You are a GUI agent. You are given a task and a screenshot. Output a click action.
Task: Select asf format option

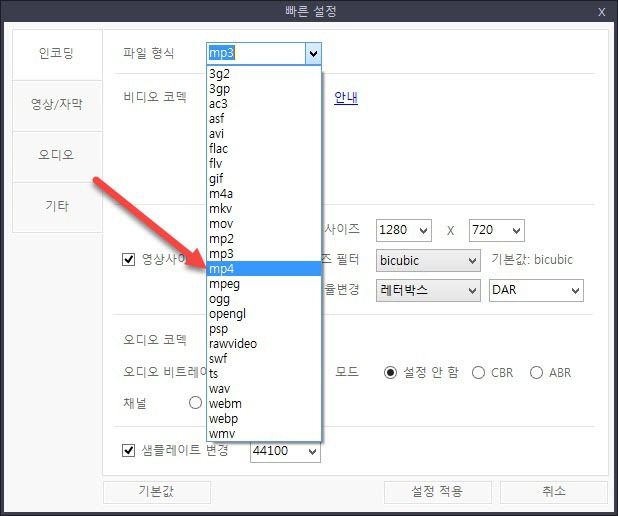[264, 119]
